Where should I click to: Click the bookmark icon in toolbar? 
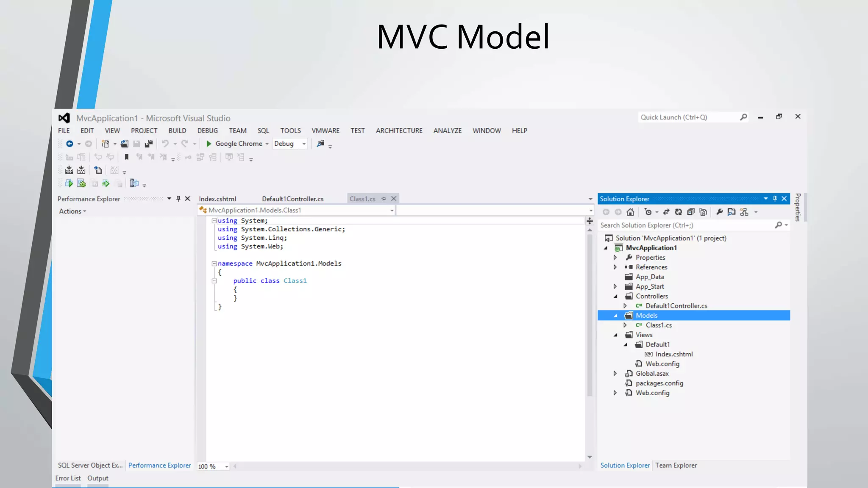tap(126, 157)
